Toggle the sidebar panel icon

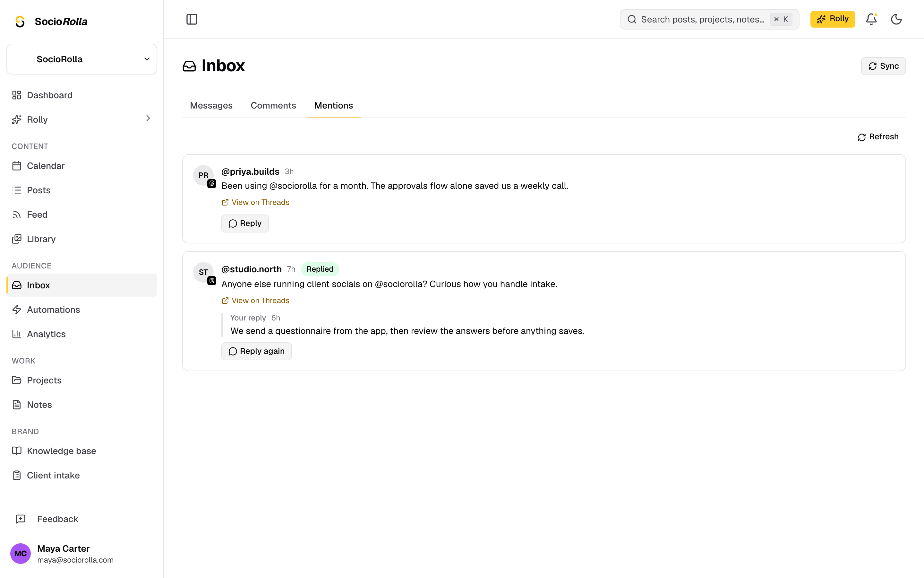(192, 19)
